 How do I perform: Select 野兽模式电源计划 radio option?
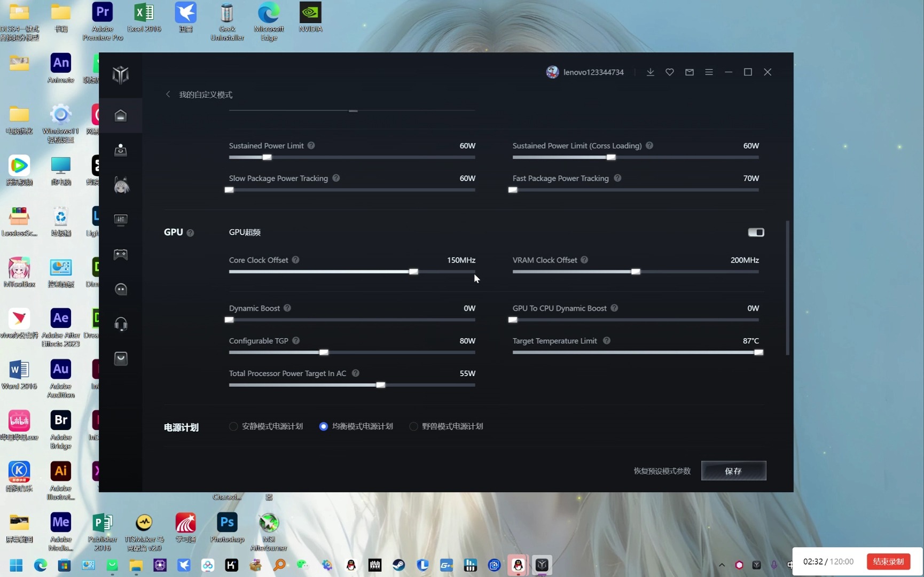click(413, 426)
